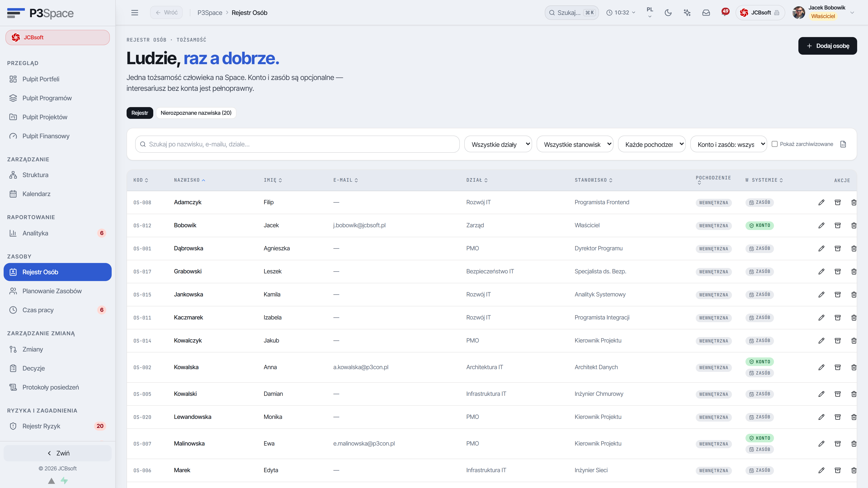
Task: Expand the 10:32 clock dropdown
Action: pos(621,13)
